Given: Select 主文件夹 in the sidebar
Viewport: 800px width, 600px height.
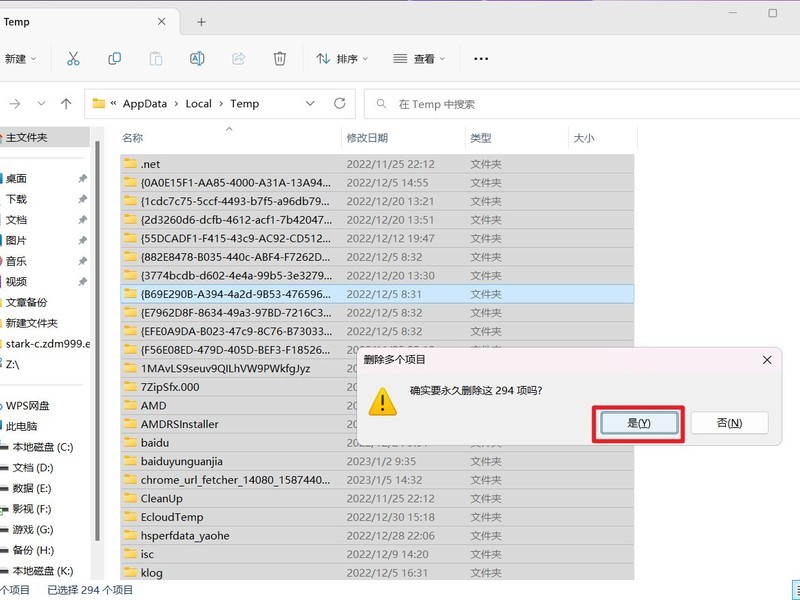Looking at the screenshot, I should 44,137.
